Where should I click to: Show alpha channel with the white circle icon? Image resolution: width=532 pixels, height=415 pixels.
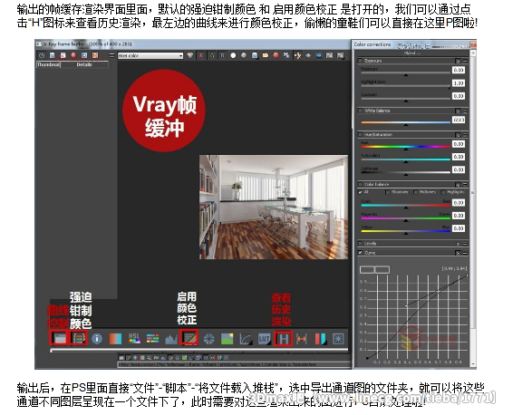[233, 55]
